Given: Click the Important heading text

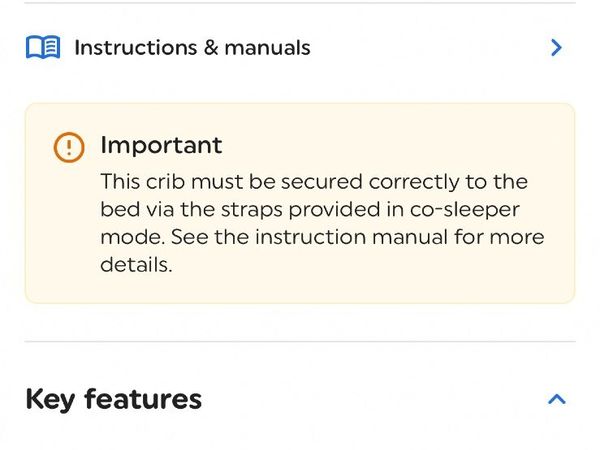Looking at the screenshot, I should [x=161, y=145].
